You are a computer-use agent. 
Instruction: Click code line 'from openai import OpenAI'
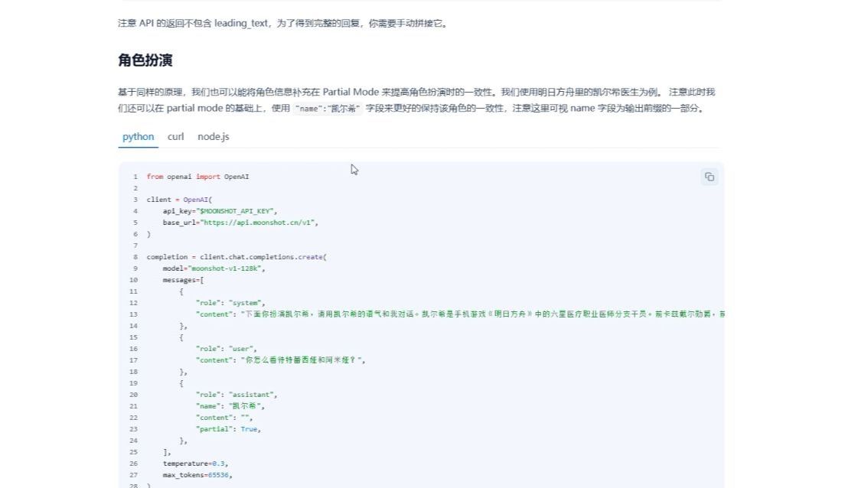click(x=197, y=177)
